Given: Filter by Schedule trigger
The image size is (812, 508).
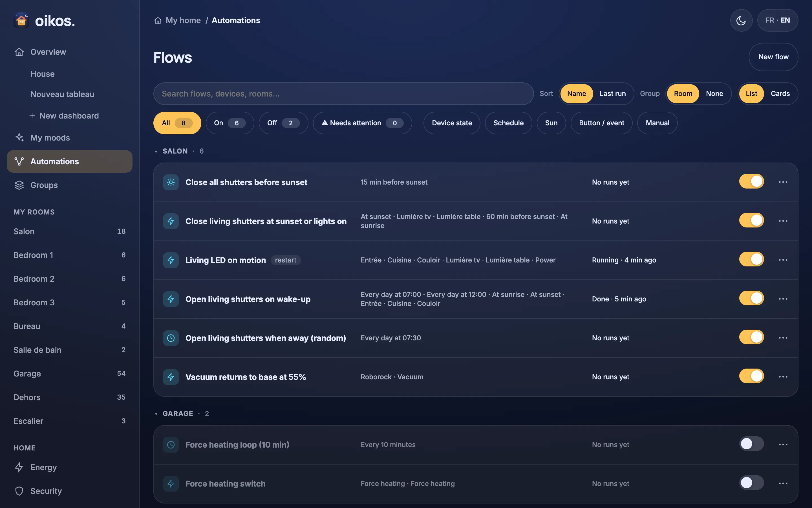Looking at the screenshot, I should (x=508, y=123).
